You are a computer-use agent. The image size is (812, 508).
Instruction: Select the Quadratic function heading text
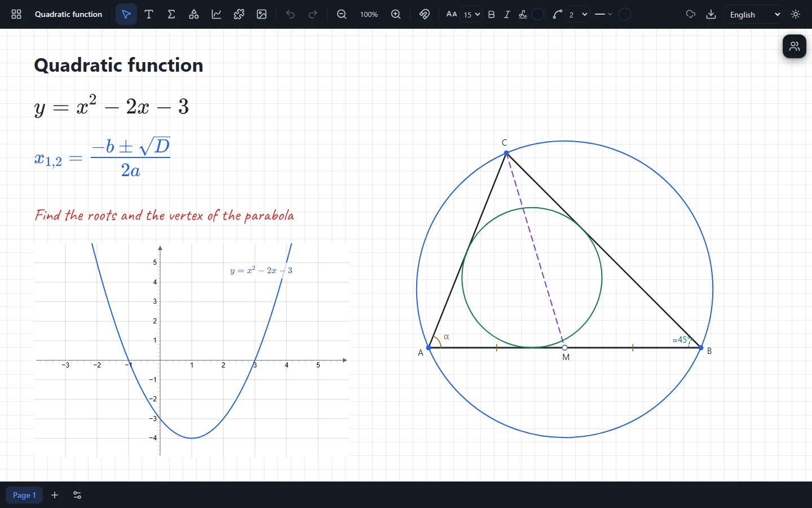click(x=118, y=65)
